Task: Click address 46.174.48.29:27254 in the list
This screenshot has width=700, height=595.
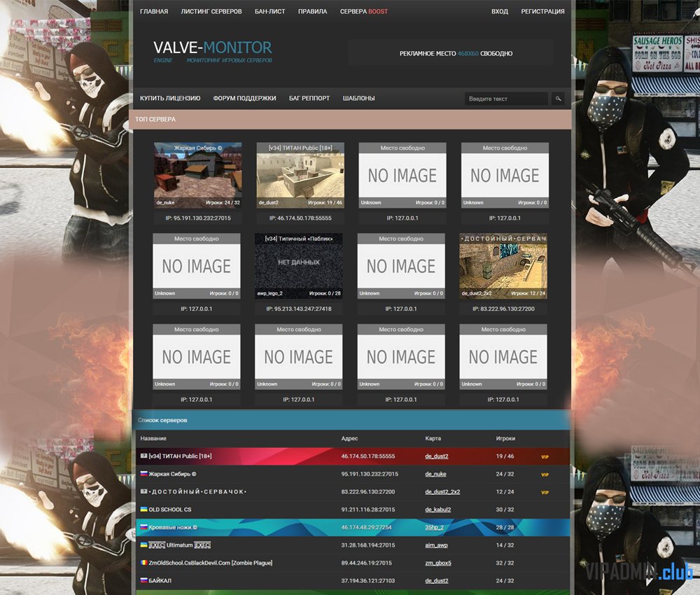Action: (366, 528)
